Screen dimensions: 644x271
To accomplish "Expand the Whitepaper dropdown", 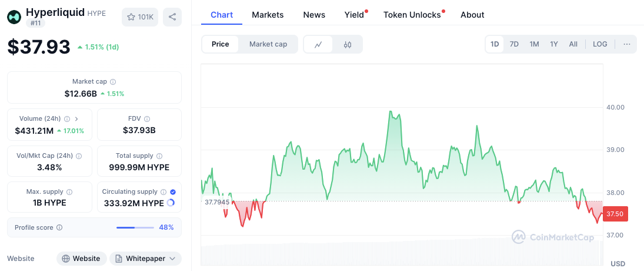I will point(172,259).
